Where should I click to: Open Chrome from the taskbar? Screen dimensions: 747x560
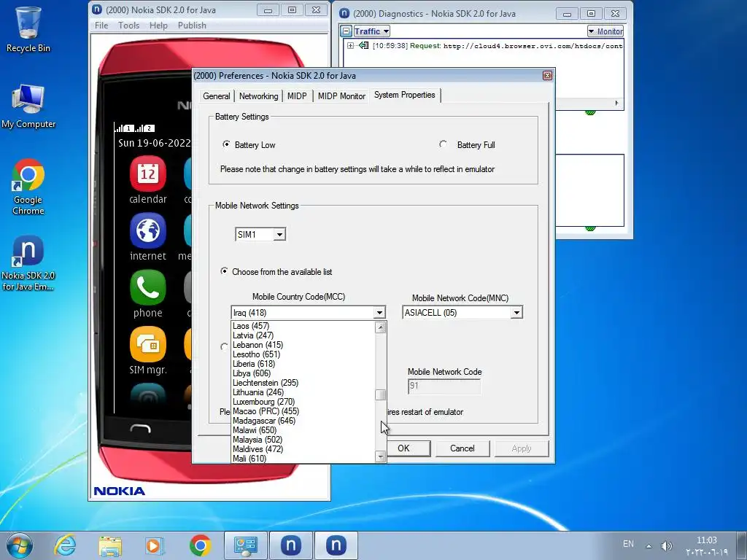pos(200,545)
